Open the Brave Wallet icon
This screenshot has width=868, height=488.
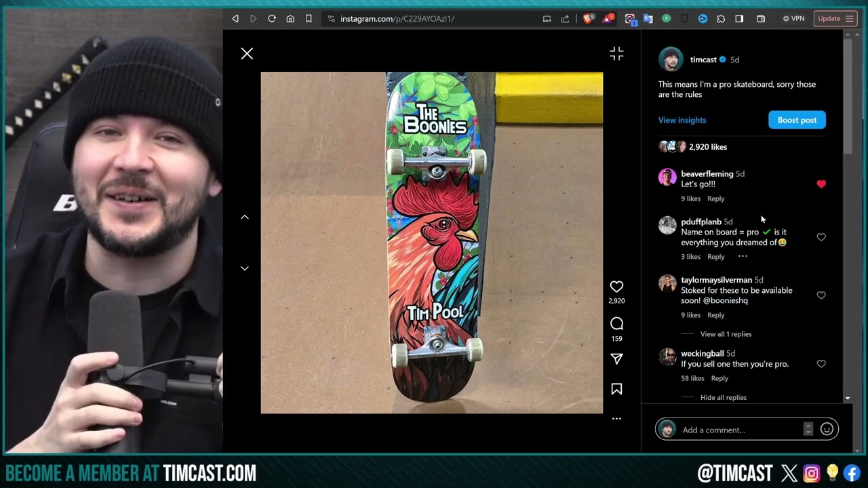pyautogui.click(x=761, y=19)
